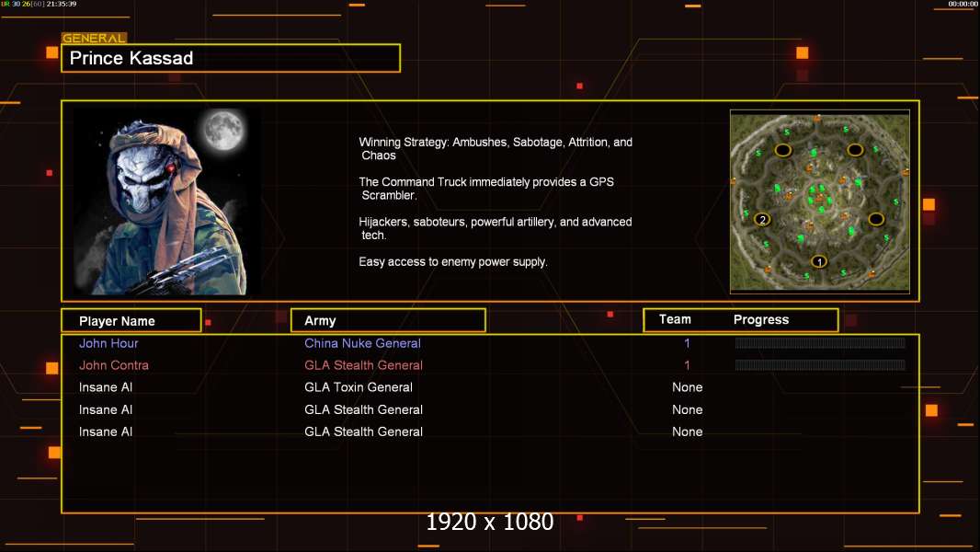The width and height of the screenshot is (980, 552).
Task: Click start position 1 on the minimap
Action: click(x=819, y=261)
